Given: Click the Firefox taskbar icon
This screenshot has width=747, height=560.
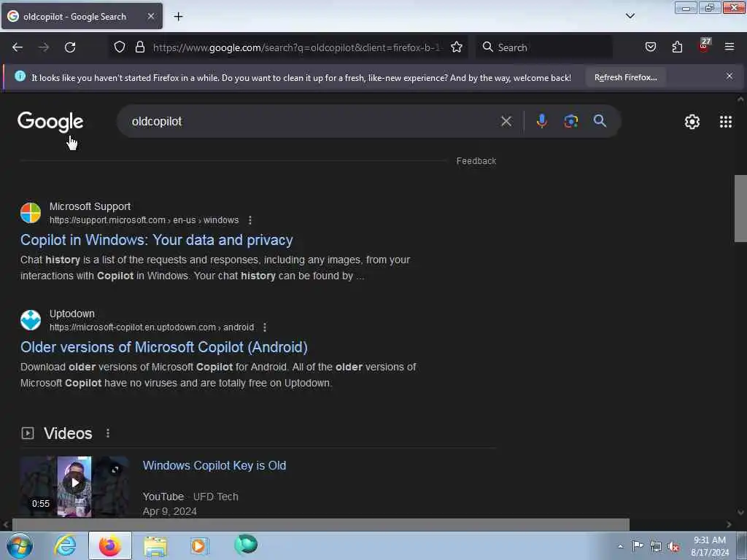Looking at the screenshot, I should (110, 545).
